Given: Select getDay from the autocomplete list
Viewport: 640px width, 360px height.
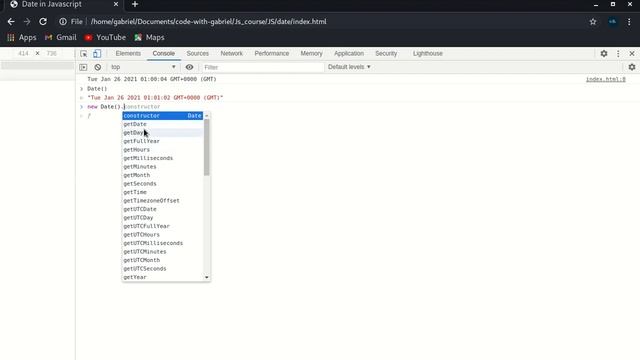Looking at the screenshot, I should (x=163, y=133).
